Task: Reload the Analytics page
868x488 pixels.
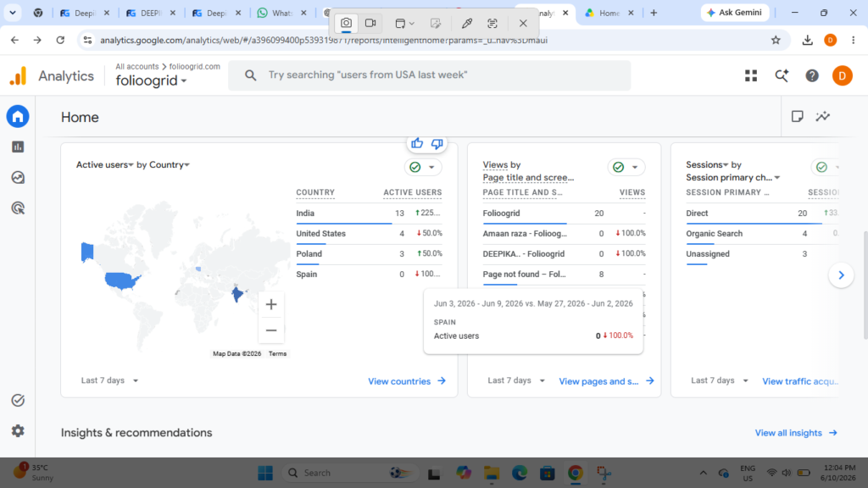Action: [60, 40]
